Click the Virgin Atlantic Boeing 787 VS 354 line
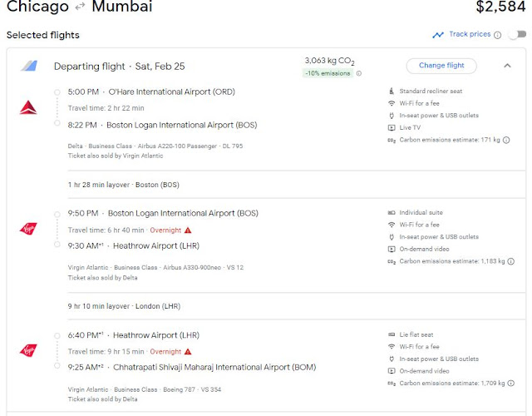532x416 pixels. (x=144, y=389)
